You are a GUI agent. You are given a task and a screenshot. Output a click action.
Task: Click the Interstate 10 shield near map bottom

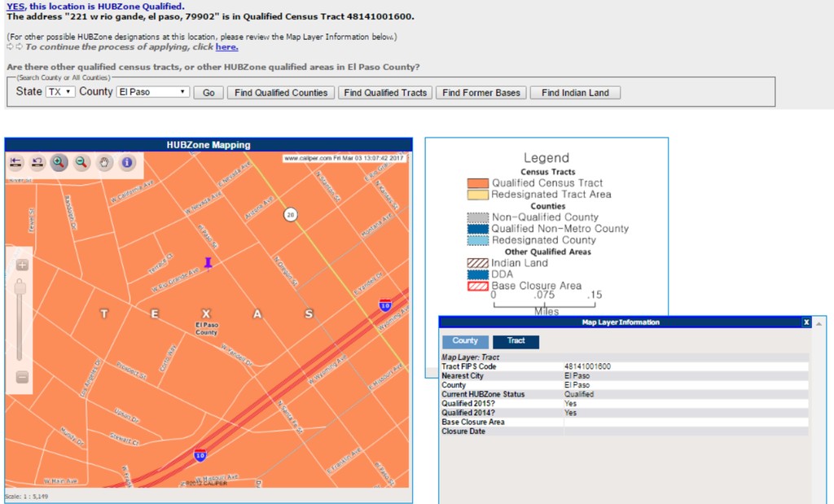200,456
